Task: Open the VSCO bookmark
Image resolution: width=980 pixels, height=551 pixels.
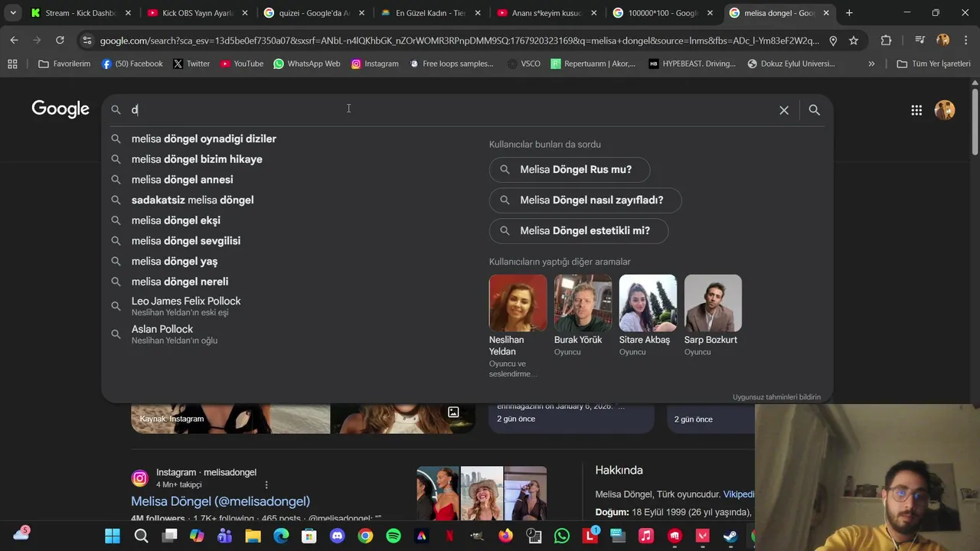Action: 524,64
